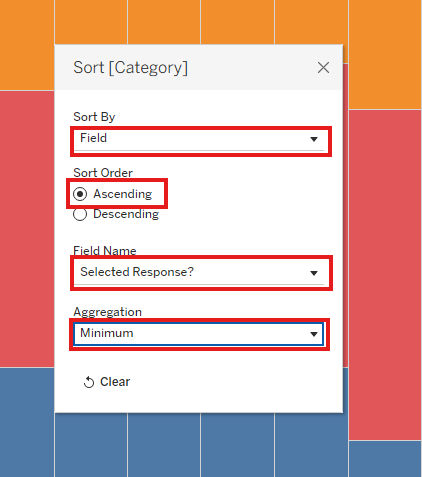Click the circular reset arrow icon
The height and width of the screenshot is (477, 422).
coord(89,382)
